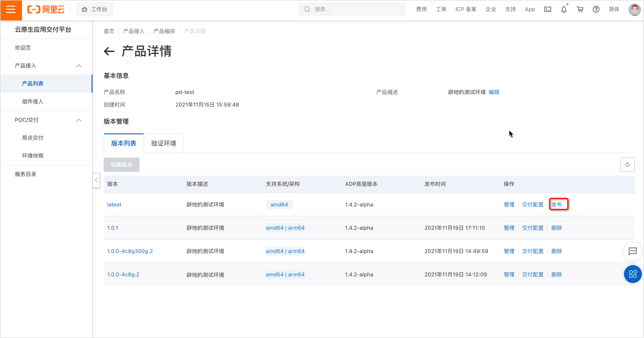This screenshot has width=644, height=338.
Task: Refresh the version list
Action: 627,165
